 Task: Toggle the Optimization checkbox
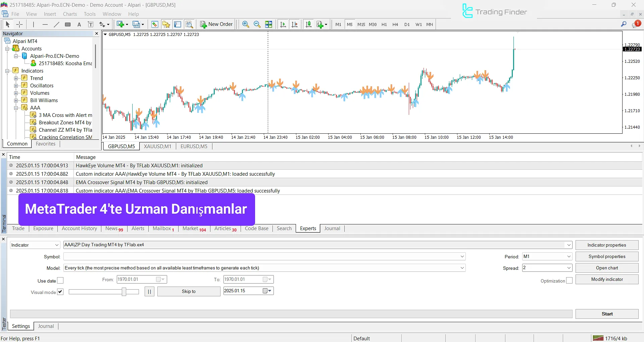[x=569, y=281]
